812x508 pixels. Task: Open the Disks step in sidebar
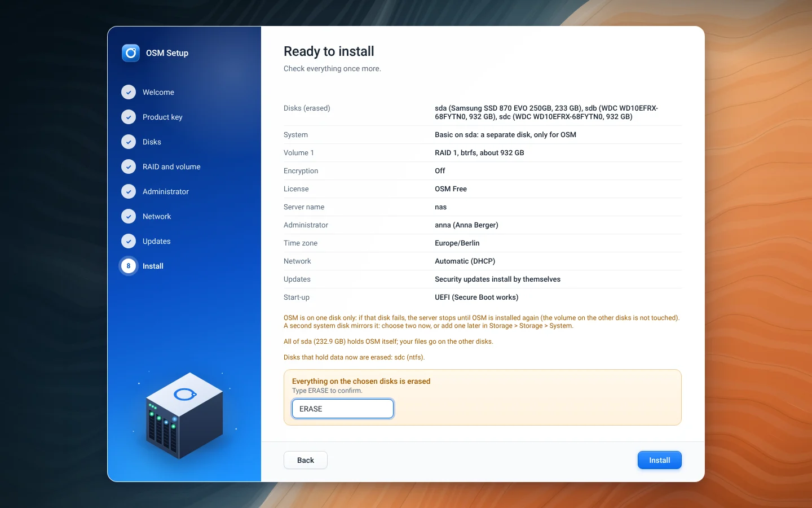tap(152, 142)
